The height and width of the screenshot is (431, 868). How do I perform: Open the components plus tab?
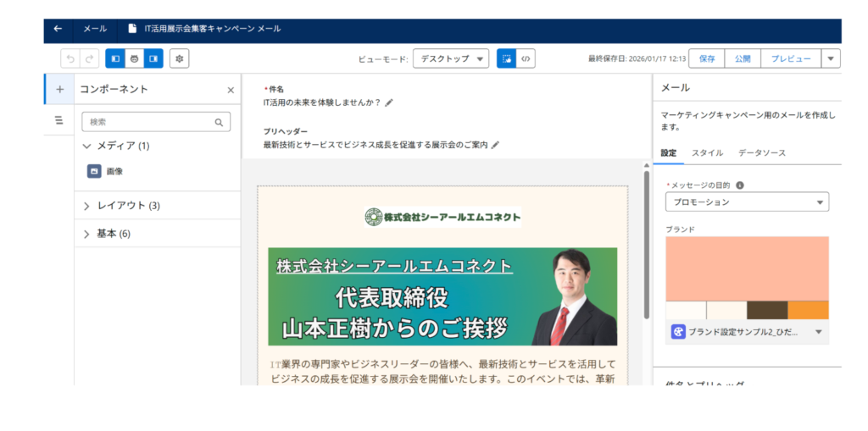click(x=60, y=89)
